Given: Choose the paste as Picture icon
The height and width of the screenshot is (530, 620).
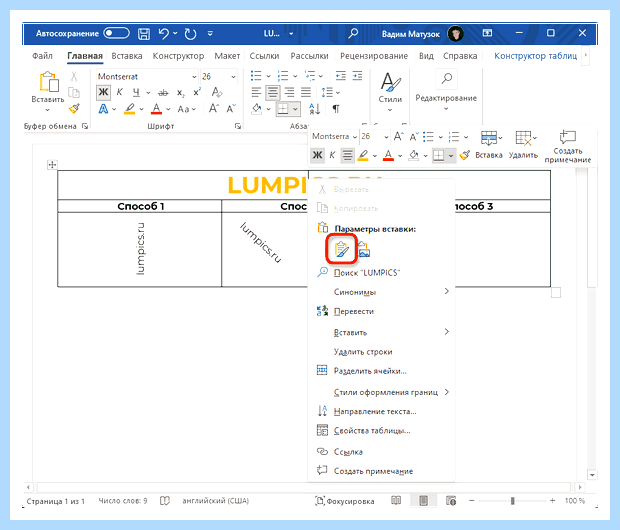Looking at the screenshot, I should pos(364,250).
